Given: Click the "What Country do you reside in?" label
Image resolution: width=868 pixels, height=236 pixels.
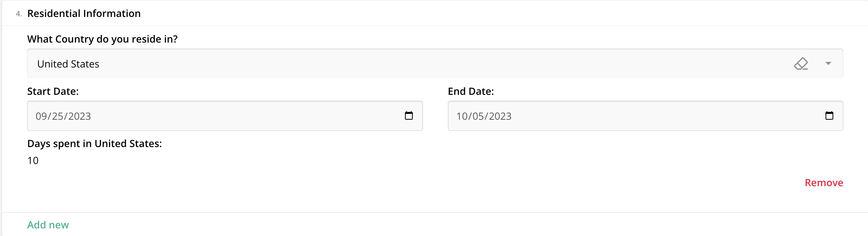Looking at the screenshot, I should tap(102, 39).
